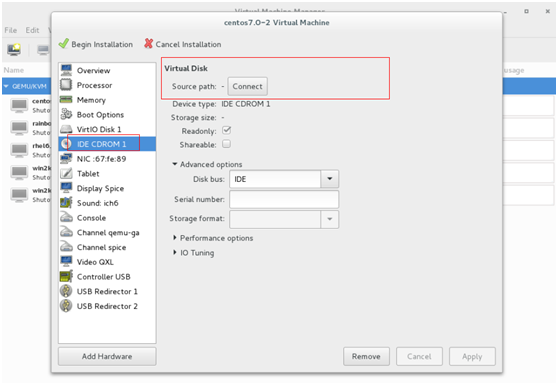Image resolution: width=558 pixels, height=385 pixels.
Task: Click the Apply button
Action: pyautogui.click(x=472, y=356)
